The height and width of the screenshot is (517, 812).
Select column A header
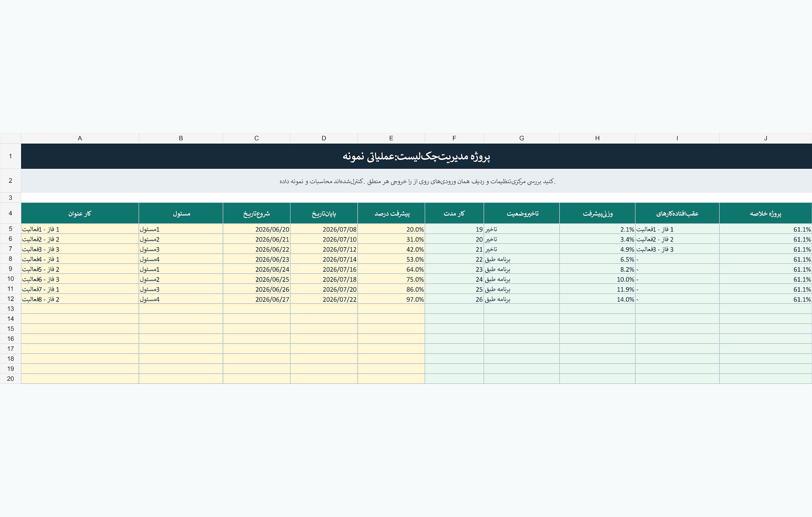(80, 138)
